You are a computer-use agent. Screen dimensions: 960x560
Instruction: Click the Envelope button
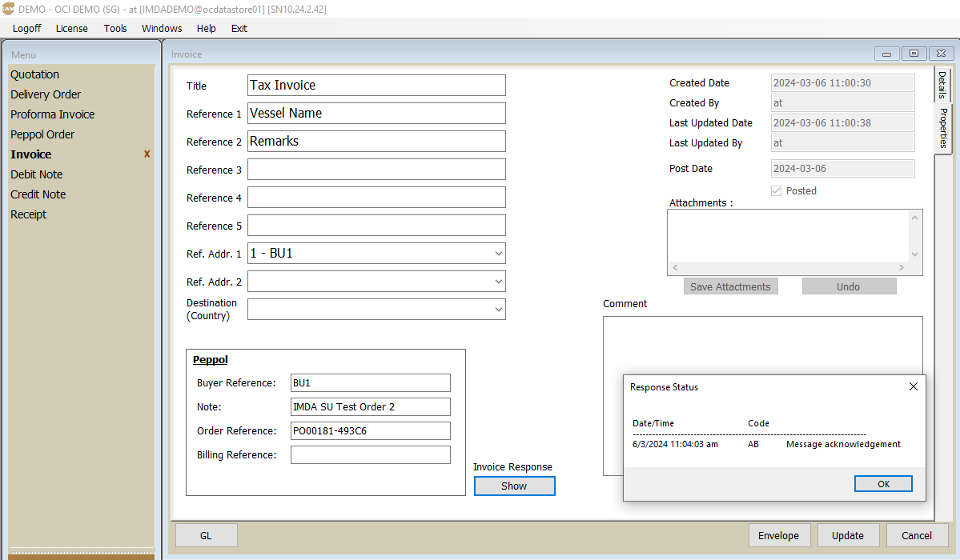coord(778,536)
